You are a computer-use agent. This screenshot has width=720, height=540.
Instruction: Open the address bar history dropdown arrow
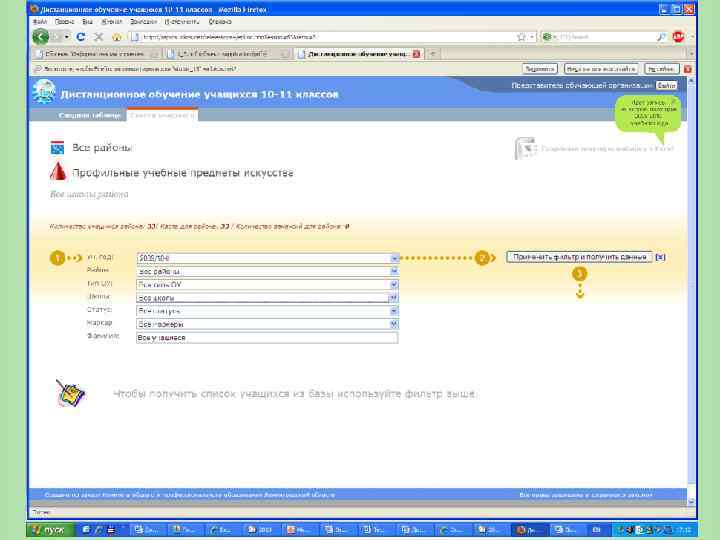coord(532,37)
